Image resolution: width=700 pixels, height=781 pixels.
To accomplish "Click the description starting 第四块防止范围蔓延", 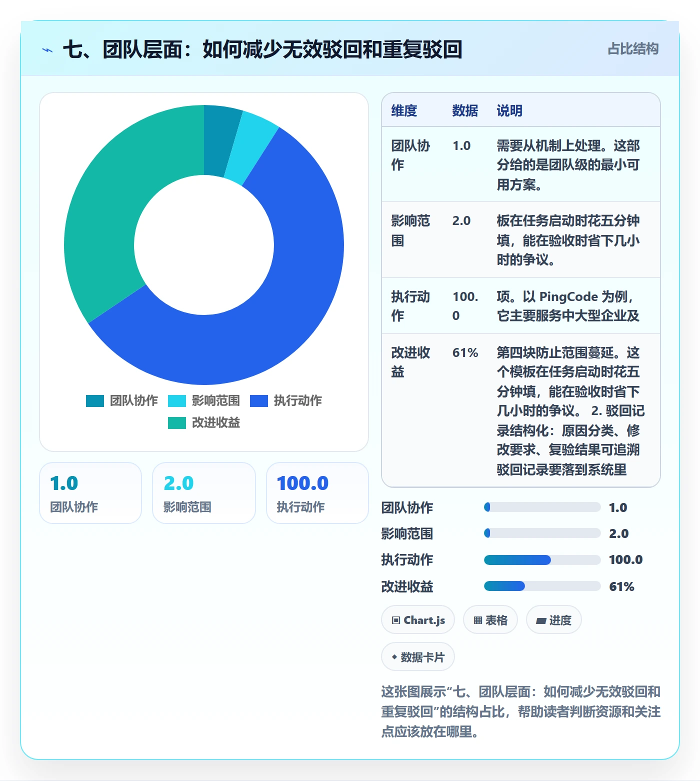I will 570,411.
